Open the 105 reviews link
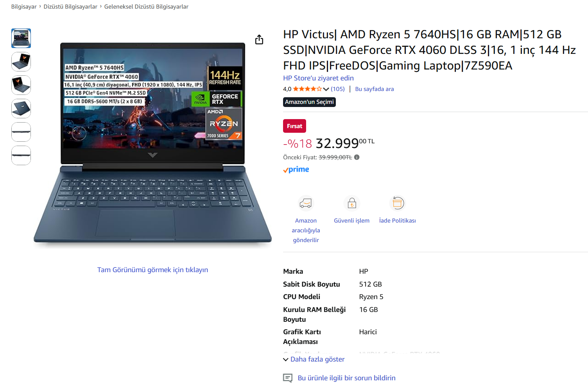588x385 pixels. pos(338,89)
